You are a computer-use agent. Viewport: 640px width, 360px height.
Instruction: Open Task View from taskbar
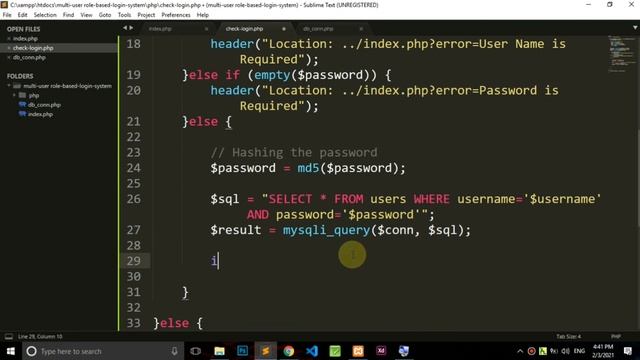(196, 351)
